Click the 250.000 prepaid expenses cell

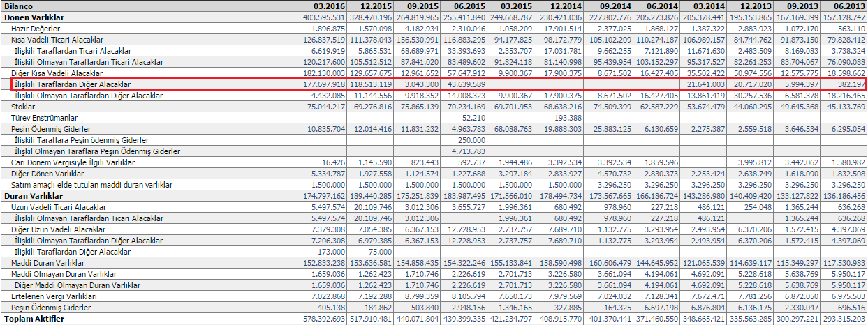pyautogui.click(x=473, y=140)
